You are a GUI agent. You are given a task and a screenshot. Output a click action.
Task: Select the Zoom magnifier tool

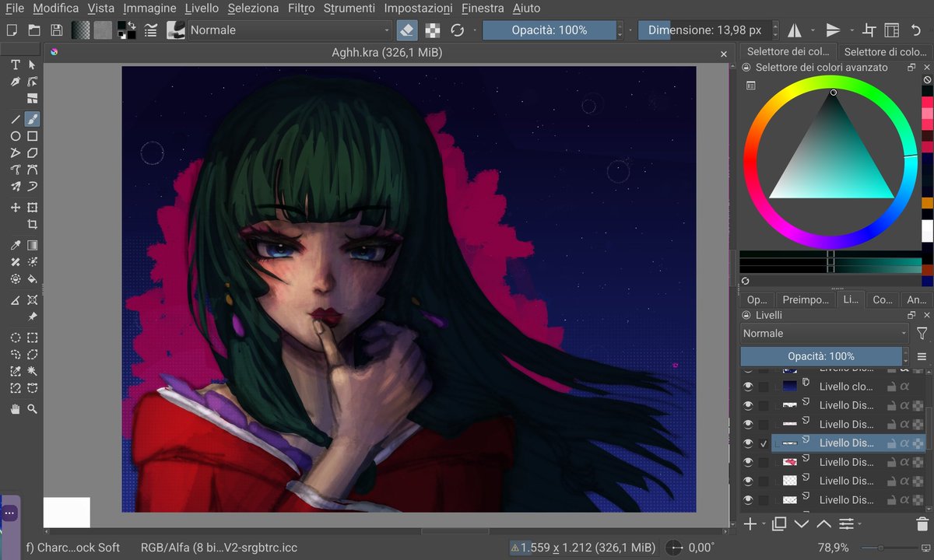tap(32, 408)
